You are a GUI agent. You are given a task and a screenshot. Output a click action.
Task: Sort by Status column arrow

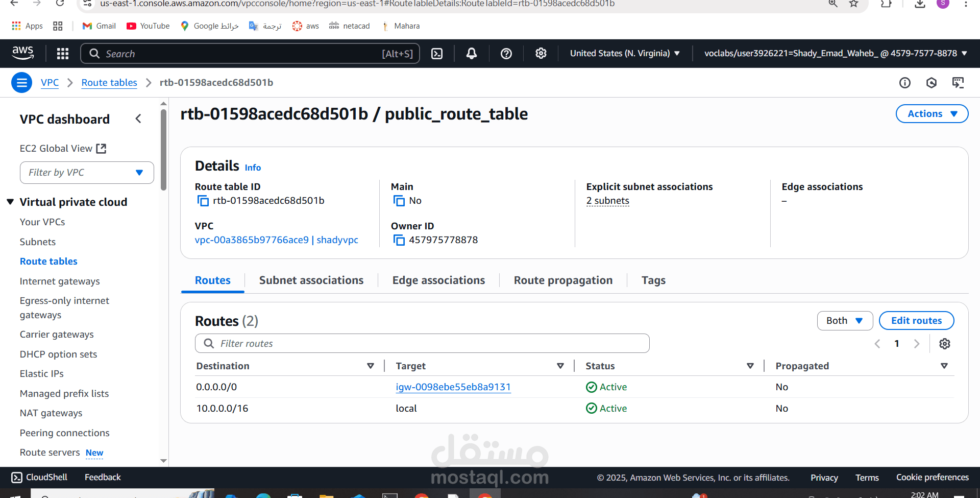pos(750,366)
